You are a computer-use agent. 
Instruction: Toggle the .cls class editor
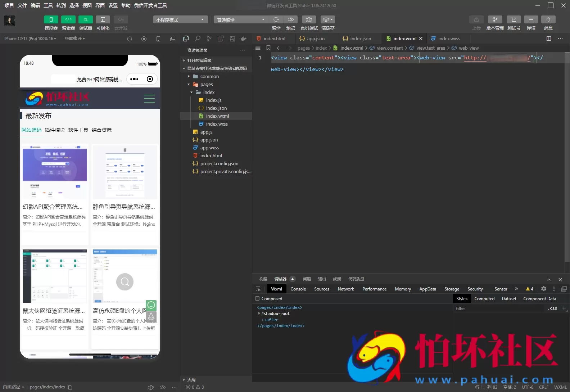tap(552, 308)
